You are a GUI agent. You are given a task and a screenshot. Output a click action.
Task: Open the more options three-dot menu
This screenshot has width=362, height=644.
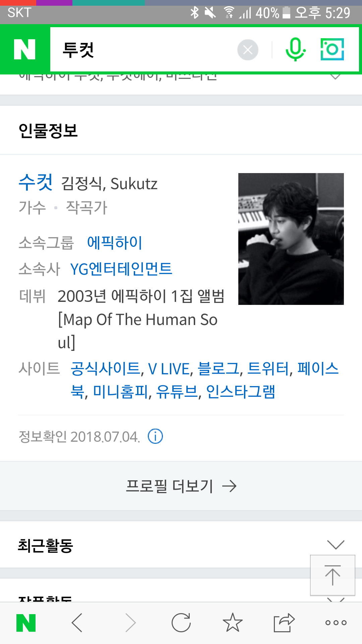click(x=336, y=623)
